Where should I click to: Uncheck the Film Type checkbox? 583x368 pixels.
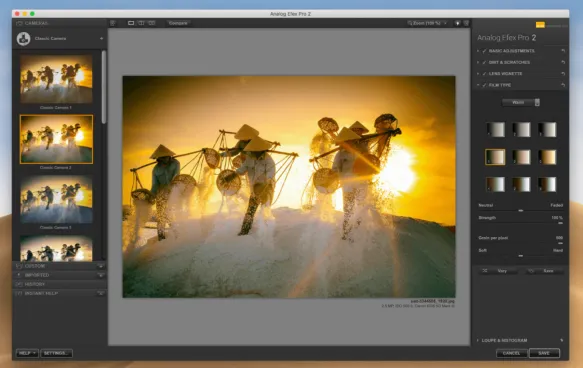coord(484,85)
